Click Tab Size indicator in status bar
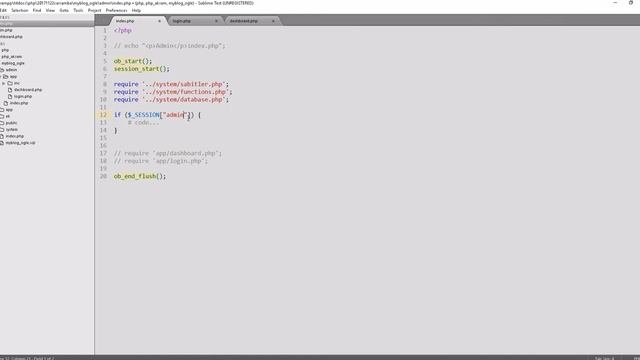640x360 pixels. 604,358
